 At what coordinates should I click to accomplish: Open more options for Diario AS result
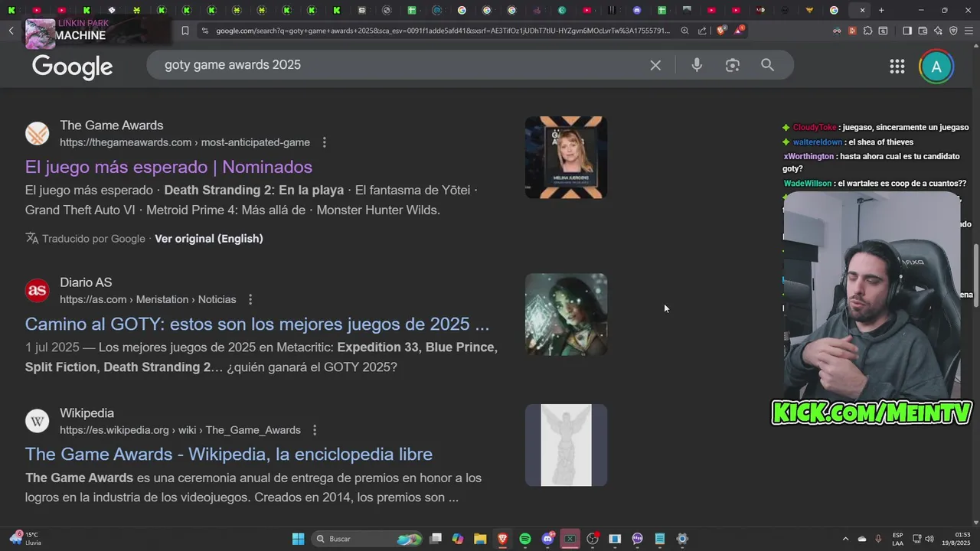(250, 299)
